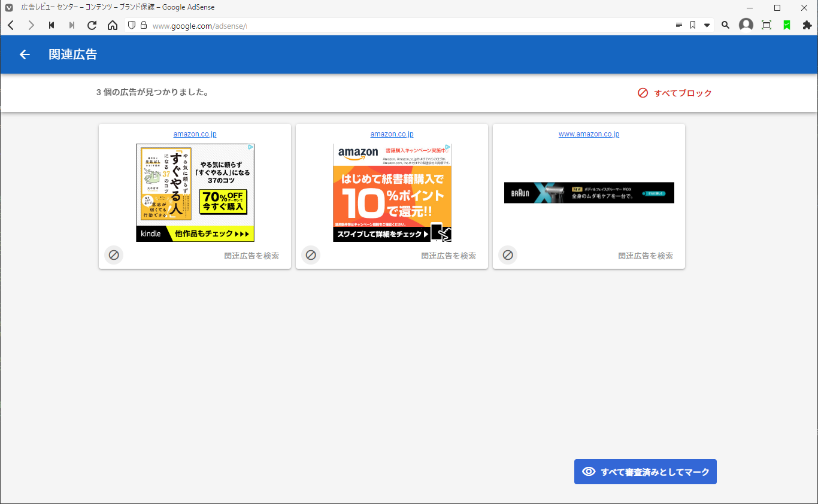Click AdChoices icon on 10%ポイント ad
Viewport: 818px width, 504px height.
point(448,147)
